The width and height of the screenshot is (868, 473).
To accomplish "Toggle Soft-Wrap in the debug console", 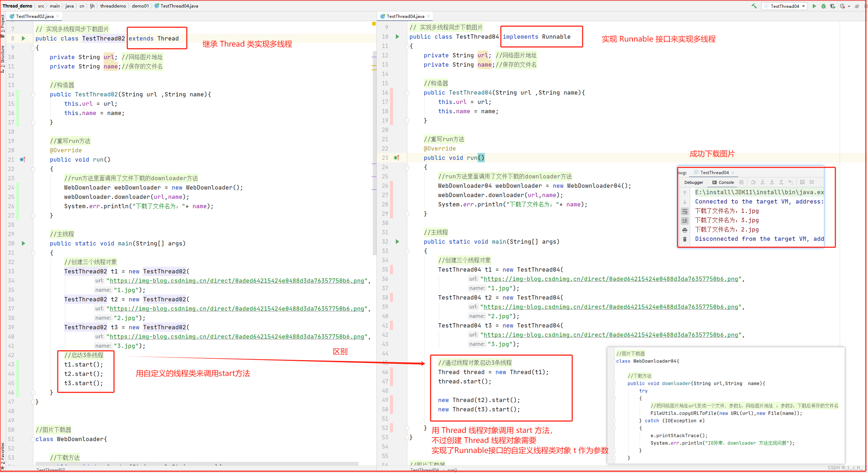I will (x=685, y=211).
